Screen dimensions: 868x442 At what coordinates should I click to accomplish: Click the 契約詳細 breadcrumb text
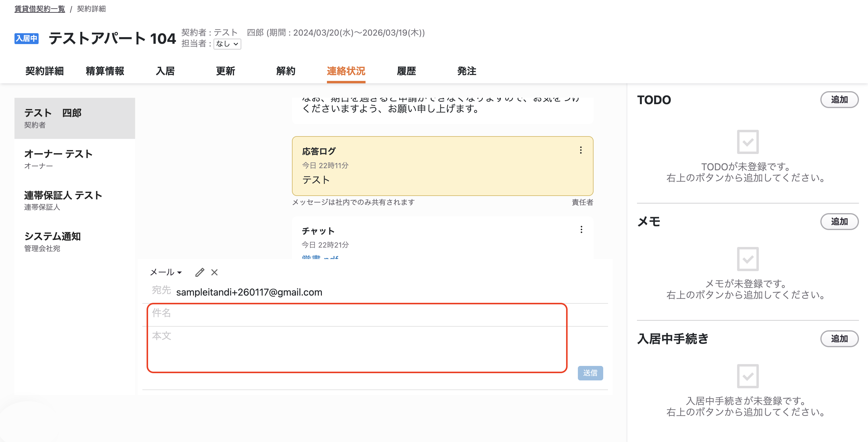(x=91, y=9)
